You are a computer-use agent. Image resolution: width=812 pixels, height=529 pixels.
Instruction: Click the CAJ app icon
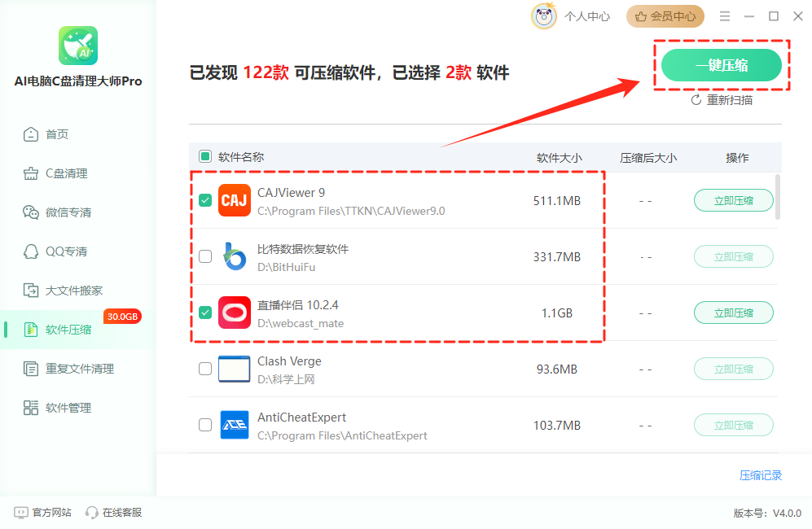coord(235,200)
